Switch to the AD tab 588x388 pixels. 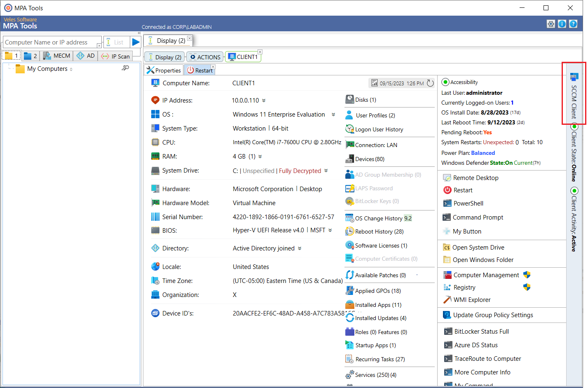click(x=86, y=56)
